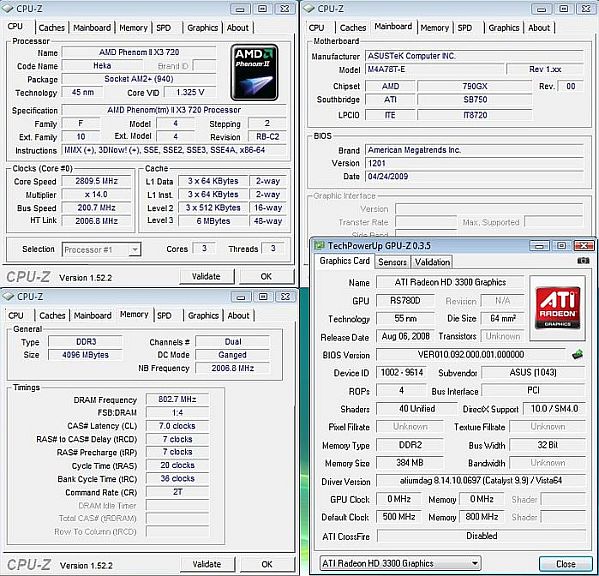The width and height of the screenshot is (599, 576).
Task: Click the BIOS version value 1201
Action: (x=474, y=163)
